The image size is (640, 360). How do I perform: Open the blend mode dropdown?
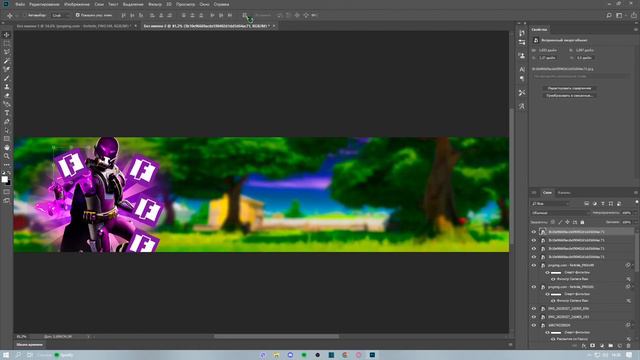[560, 213]
